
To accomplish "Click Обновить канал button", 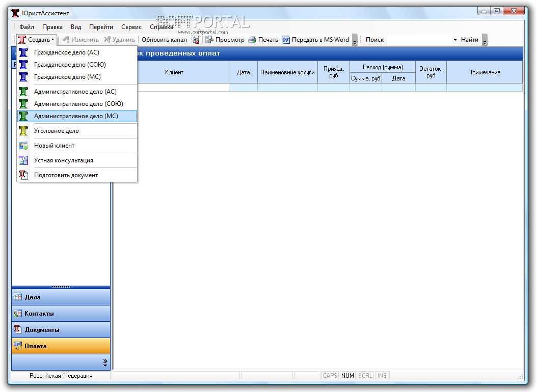I will point(165,40).
